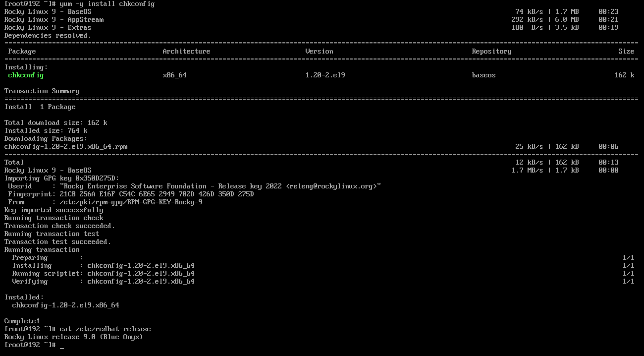Click the 'Running transaction test' line
Image resolution: width=644 pixels, height=356 pixels.
pos(52,234)
